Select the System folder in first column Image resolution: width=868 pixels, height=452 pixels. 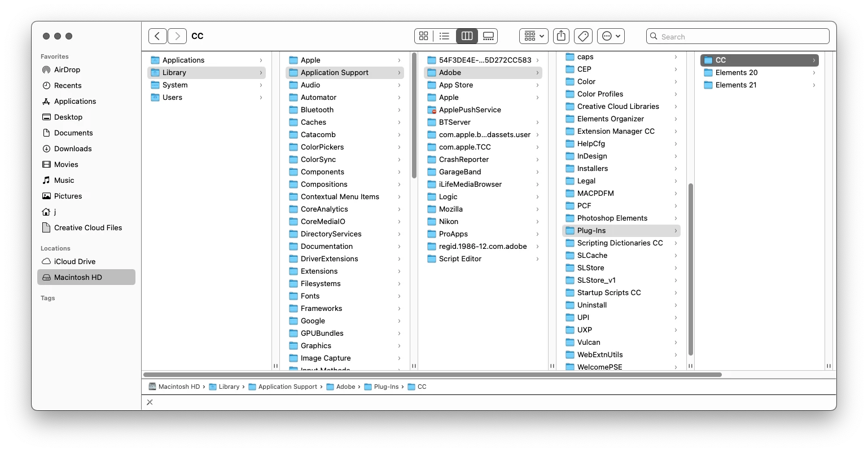pos(207,85)
